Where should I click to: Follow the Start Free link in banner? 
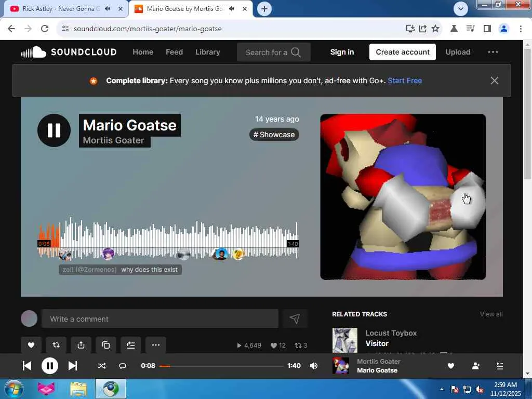click(405, 81)
